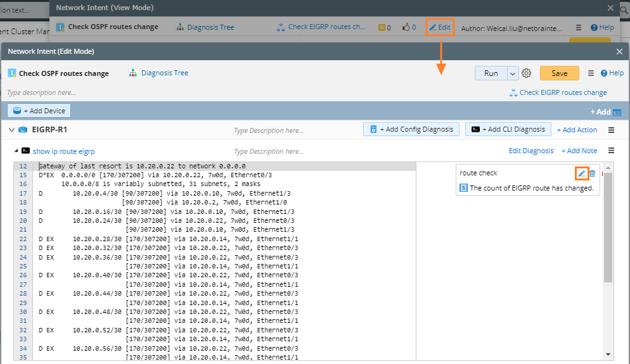
Task: Click the Diagnosis Tree icon in Edit Mode
Action: pos(132,73)
